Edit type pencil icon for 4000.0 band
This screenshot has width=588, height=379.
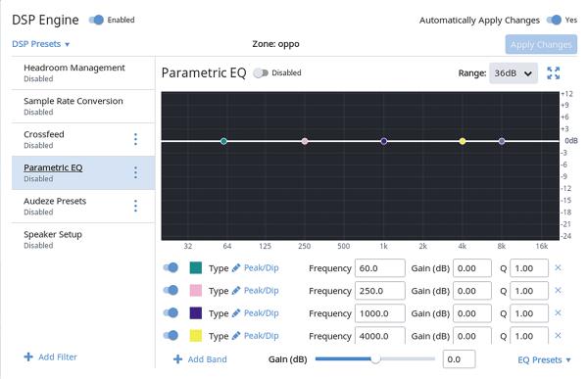click(x=236, y=335)
